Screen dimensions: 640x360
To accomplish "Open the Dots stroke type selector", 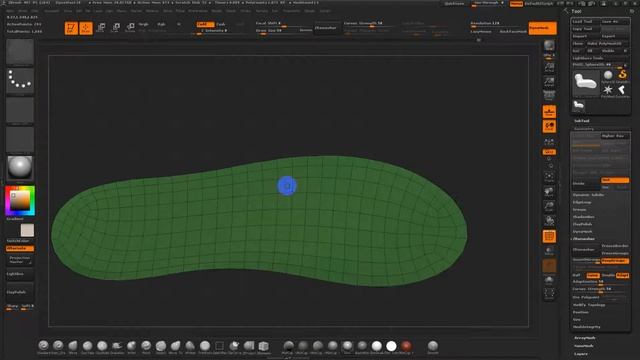I will coord(20,81).
